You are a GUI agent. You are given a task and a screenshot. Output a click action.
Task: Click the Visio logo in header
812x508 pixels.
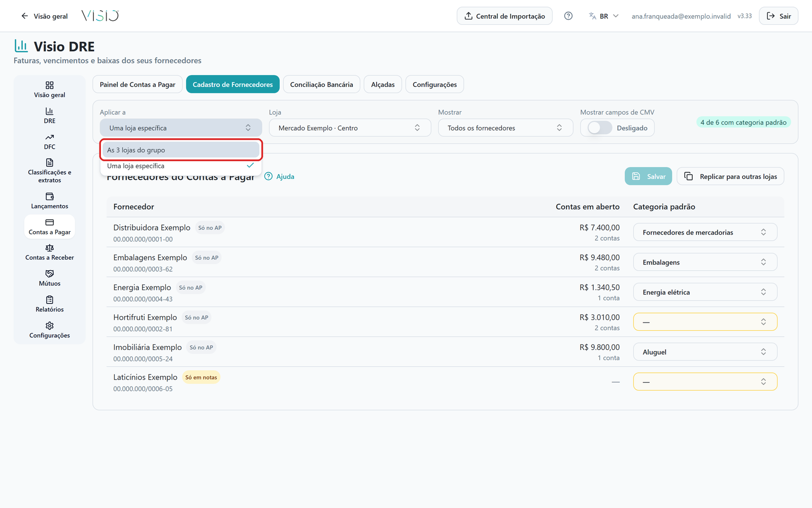pos(100,16)
